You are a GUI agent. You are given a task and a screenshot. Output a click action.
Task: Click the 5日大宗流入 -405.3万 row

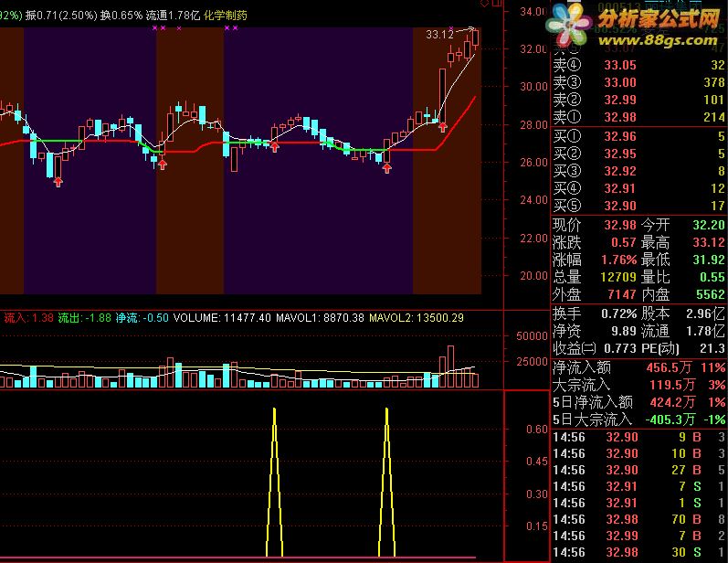coord(638,420)
